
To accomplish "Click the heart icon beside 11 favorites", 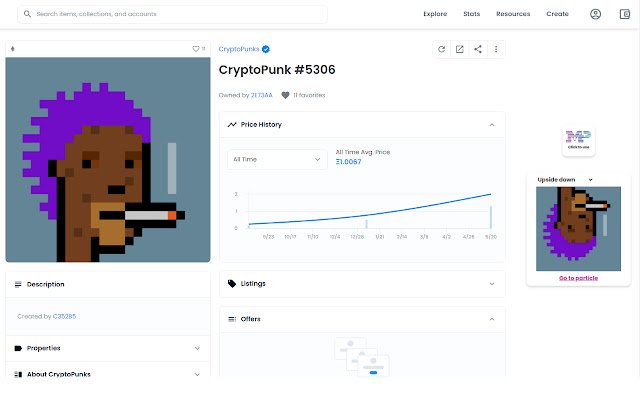I will pos(285,95).
